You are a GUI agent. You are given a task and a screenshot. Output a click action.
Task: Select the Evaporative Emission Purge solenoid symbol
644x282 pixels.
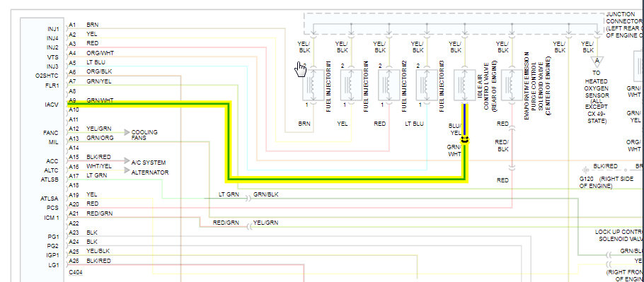tap(512, 86)
